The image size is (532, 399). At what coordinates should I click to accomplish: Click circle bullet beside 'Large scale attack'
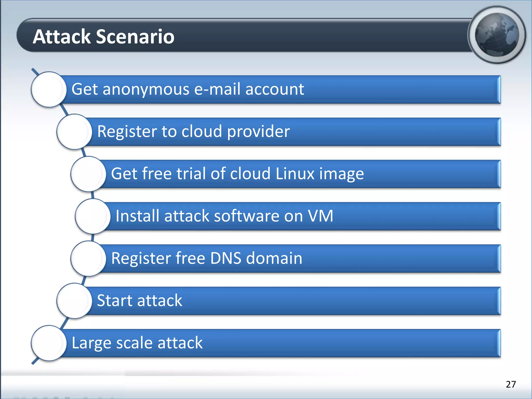(49, 343)
